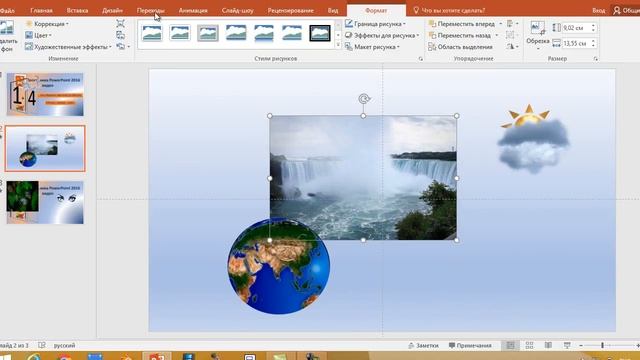The width and height of the screenshot is (640, 360).
Task: Apply the sixth picture style in gallery
Action: pos(292,33)
